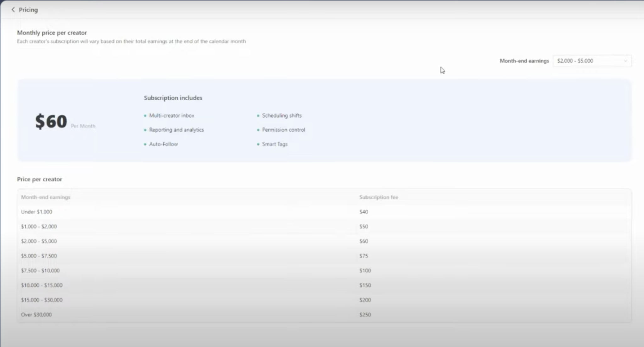Viewport: 644px width, 347px height.
Task: Select the $1,000 - $2,000 earnings row
Action: (x=39, y=227)
